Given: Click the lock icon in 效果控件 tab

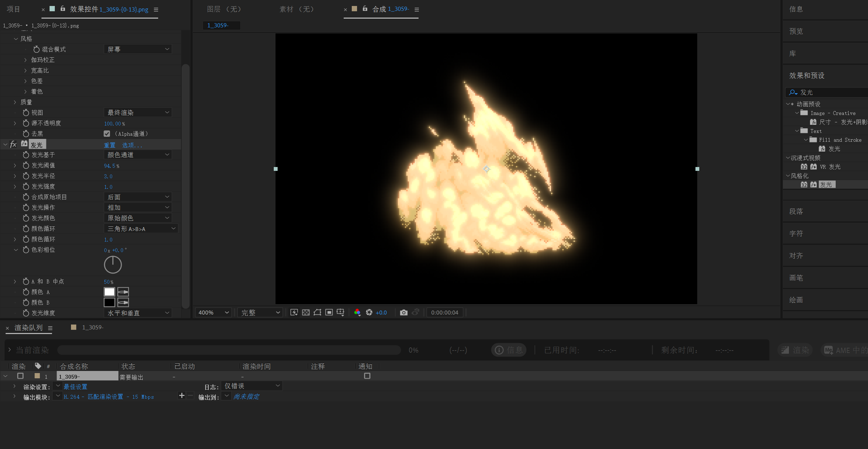Looking at the screenshot, I should point(63,8).
